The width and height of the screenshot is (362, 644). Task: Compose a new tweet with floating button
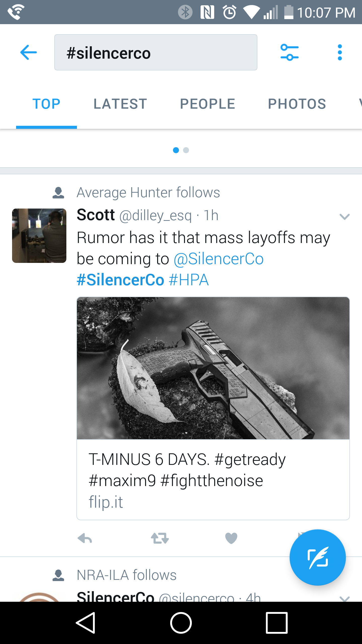pos(318,557)
